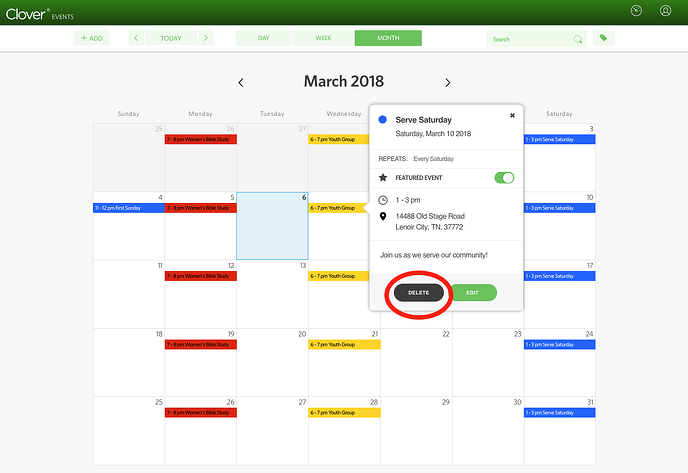Select the highlighted March 6 day cell

point(272,226)
